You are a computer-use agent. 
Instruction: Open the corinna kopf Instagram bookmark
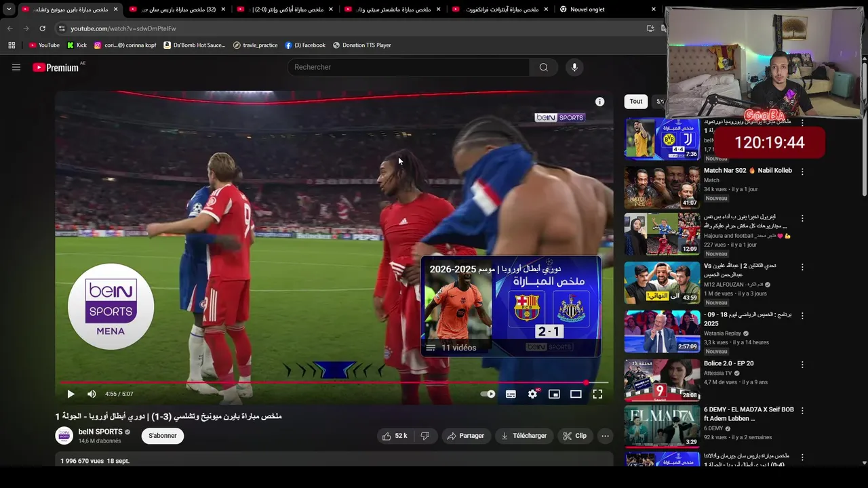point(125,45)
